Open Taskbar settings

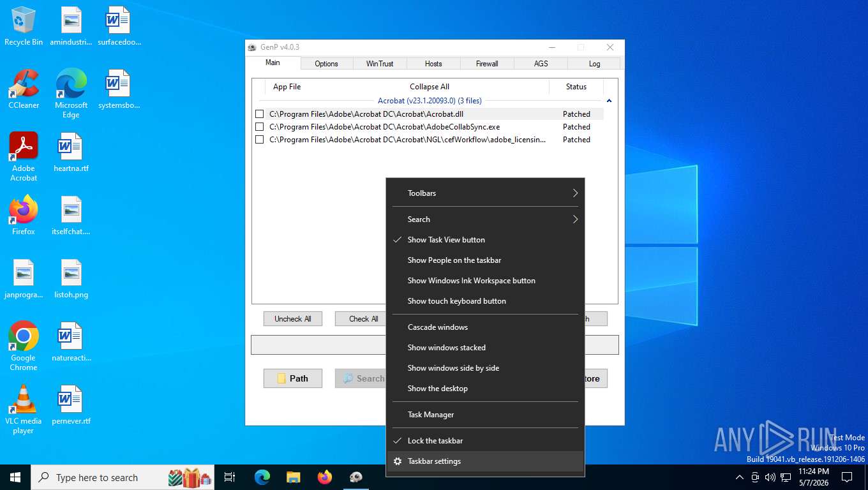point(485,461)
